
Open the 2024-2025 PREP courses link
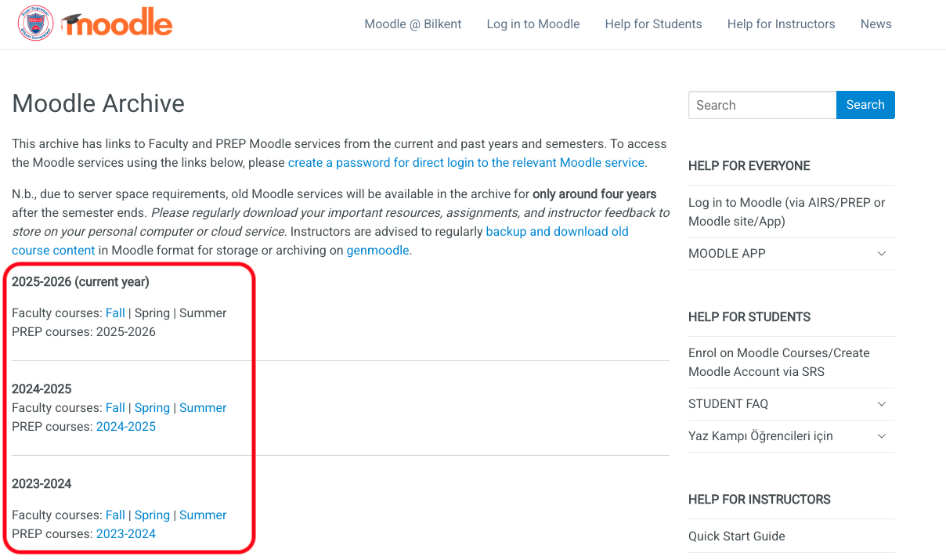pyautogui.click(x=126, y=427)
